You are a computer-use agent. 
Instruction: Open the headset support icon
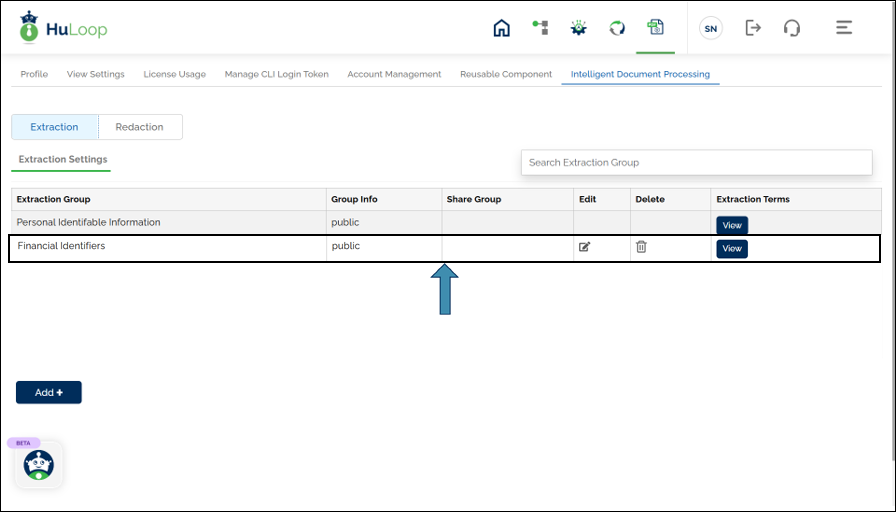[x=792, y=28]
